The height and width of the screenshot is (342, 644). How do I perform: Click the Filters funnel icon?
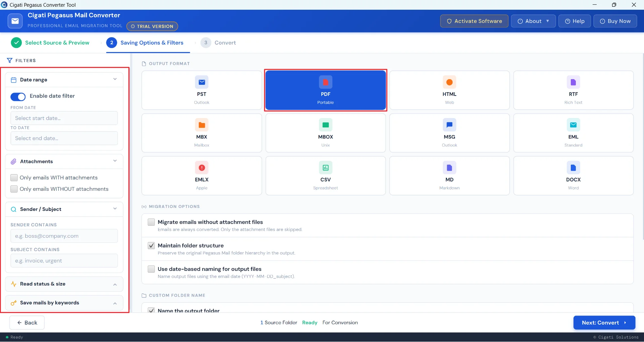point(10,60)
